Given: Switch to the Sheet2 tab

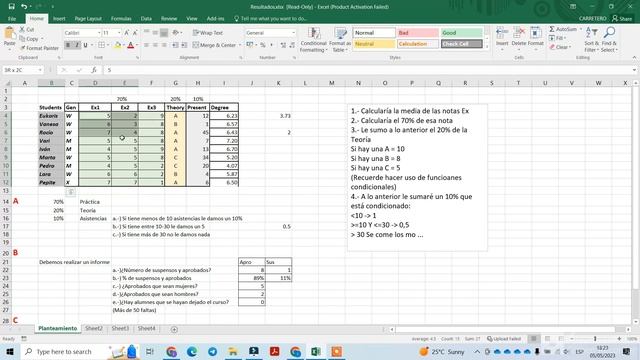Looking at the screenshot, I should click(94, 328).
